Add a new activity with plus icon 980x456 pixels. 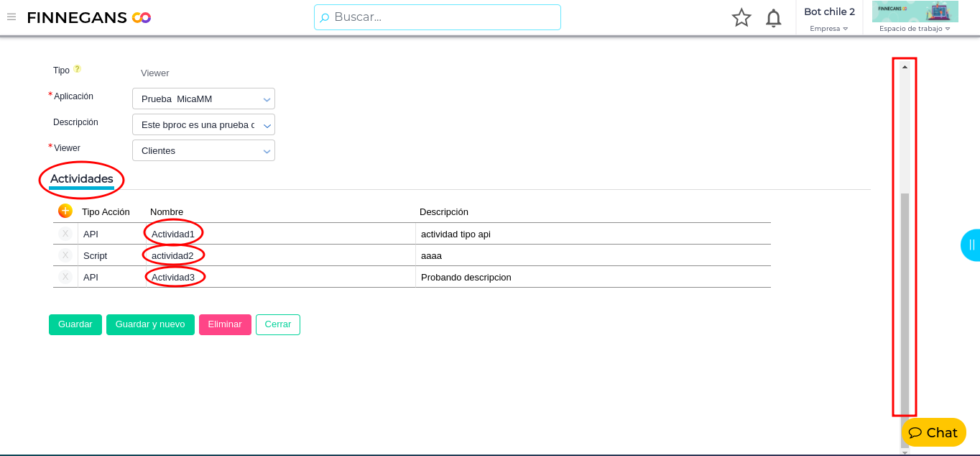[65, 211]
